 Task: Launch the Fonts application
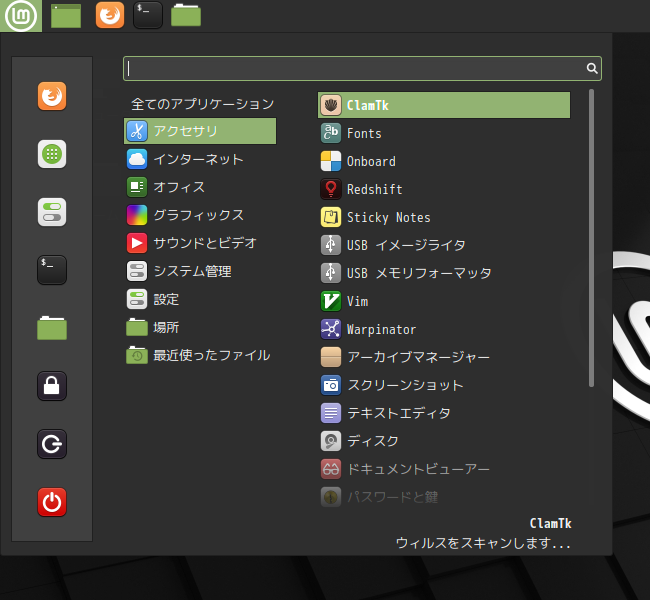(x=444, y=133)
